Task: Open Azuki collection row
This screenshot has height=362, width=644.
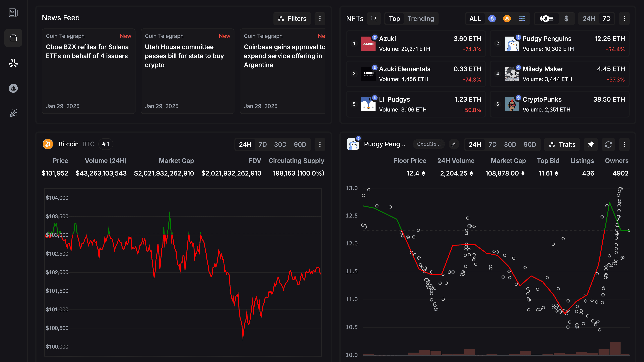Action: click(x=416, y=44)
